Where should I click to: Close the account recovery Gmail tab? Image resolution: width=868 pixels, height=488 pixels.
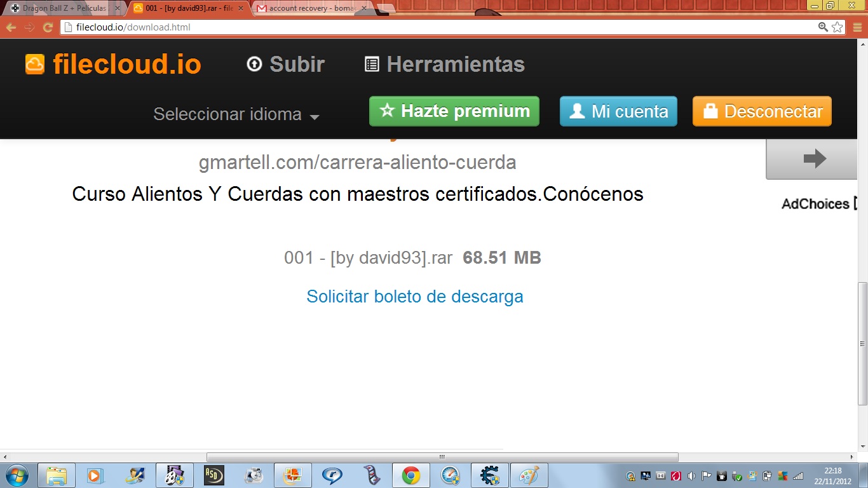click(364, 8)
